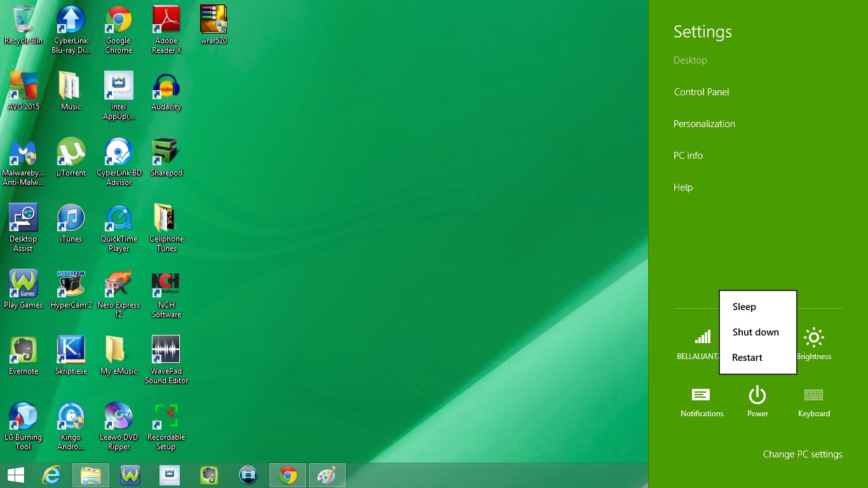Open Help in the Settings panel
Screen dimensions: 868x488
point(683,187)
